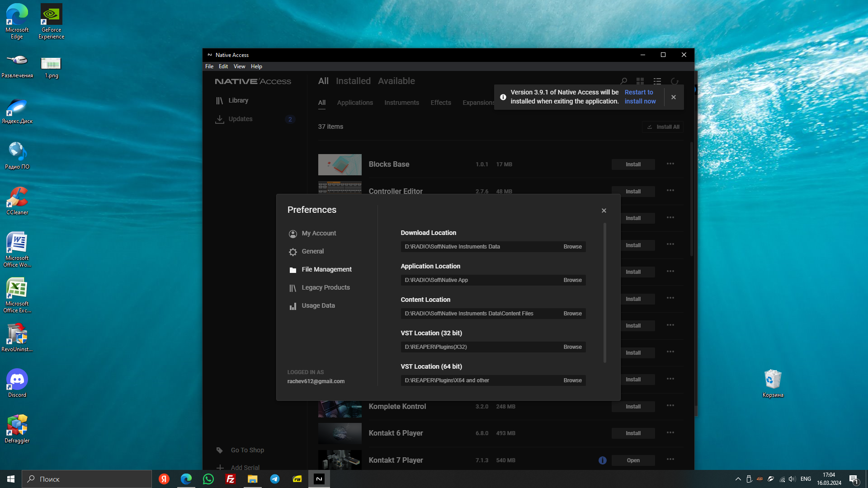Viewport: 868px width, 488px height.
Task: Click the main product list scrollbar
Action: [x=692, y=199]
